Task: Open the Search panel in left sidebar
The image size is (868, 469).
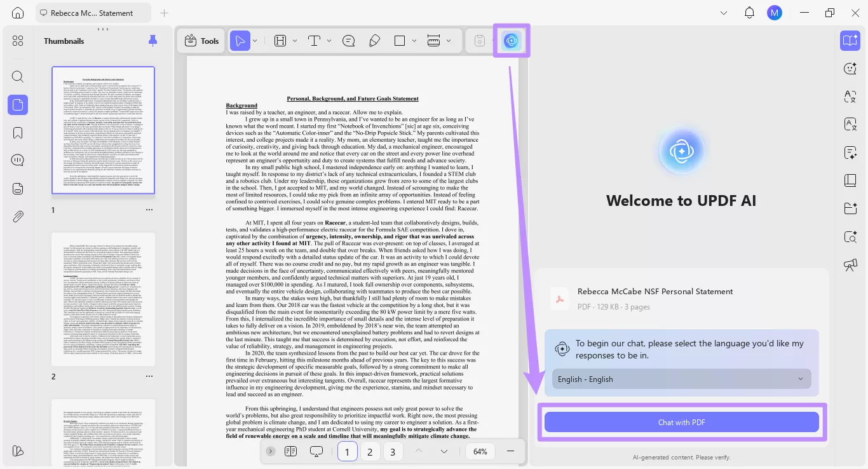Action: 18,76
